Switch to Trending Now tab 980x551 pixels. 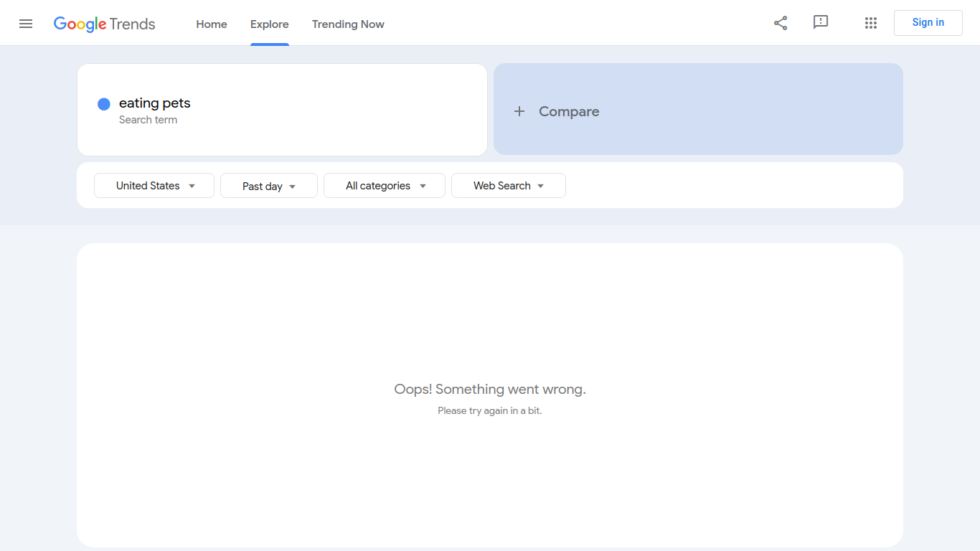[348, 24]
